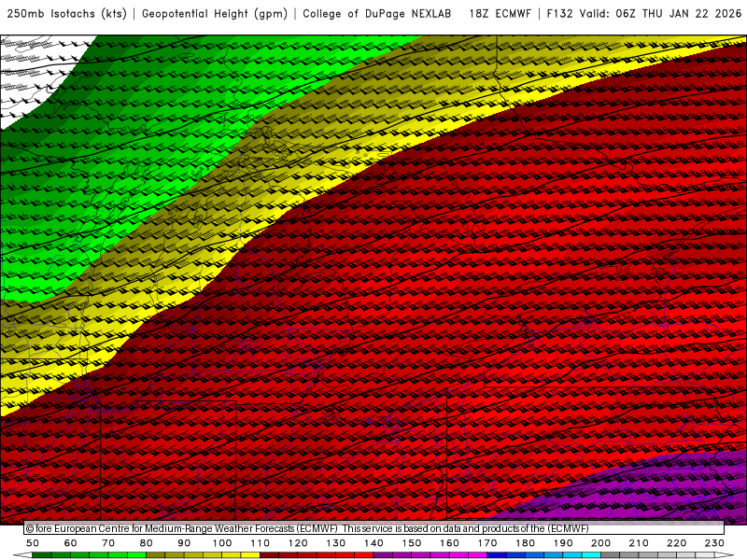Image resolution: width=747 pixels, height=560 pixels.
Task: Click the "F132" forecast hour label
Action: tap(559, 13)
